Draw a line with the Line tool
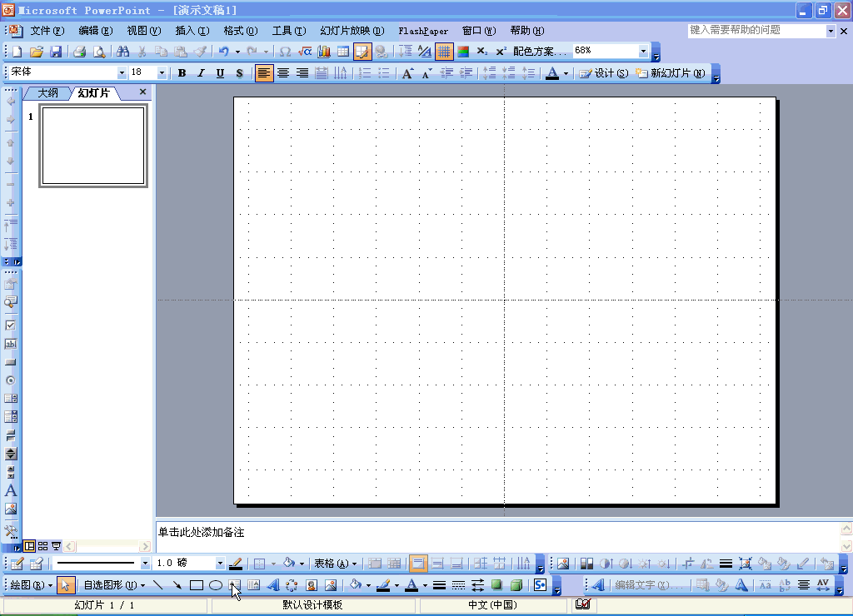Image resolution: width=853 pixels, height=616 pixels. point(157,585)
